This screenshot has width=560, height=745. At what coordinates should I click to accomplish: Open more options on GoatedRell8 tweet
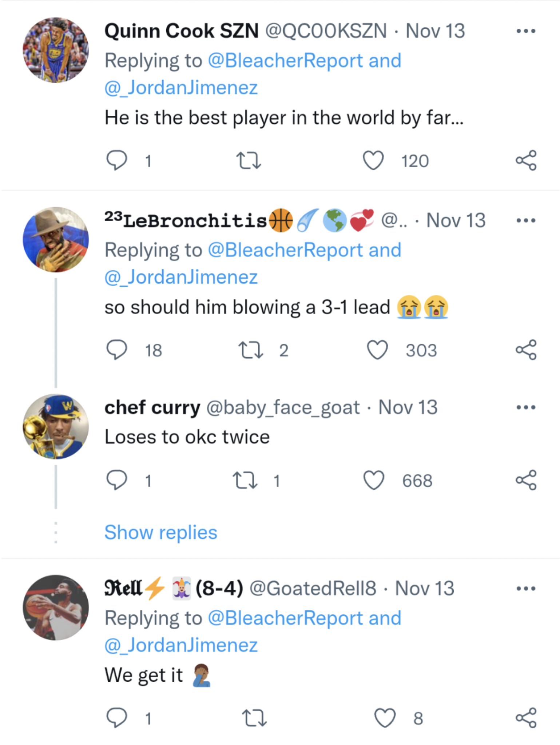(526, 589)
